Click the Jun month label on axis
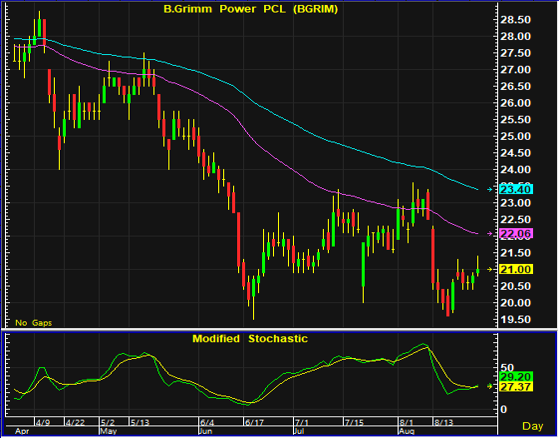Viewport: 559px width, 438px height. coord(206,432)
